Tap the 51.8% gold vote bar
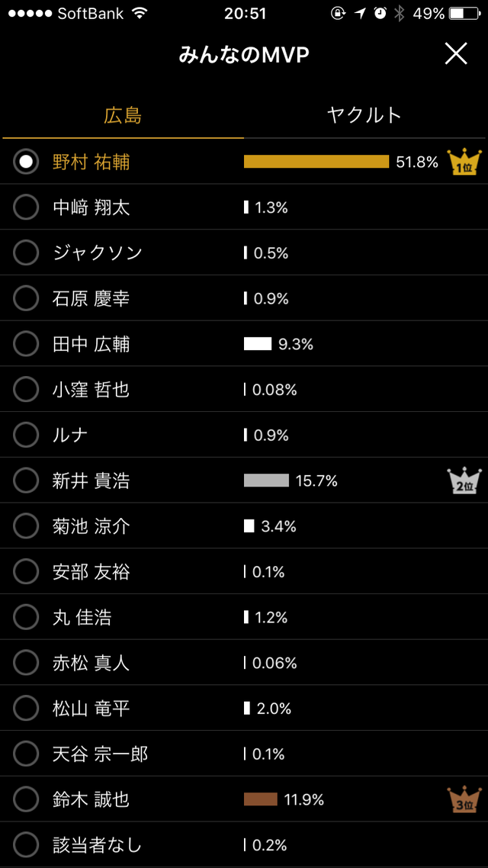The width and height of the screenshot is (488, 868). (316, 162)
